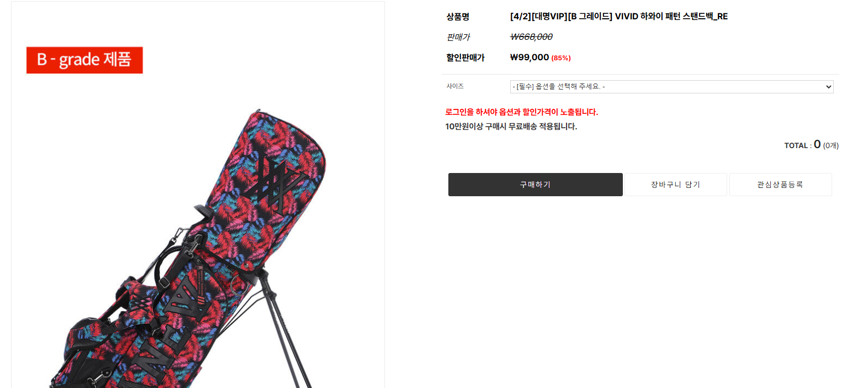Click the red 85% discount label
This screenshot has width=868, height=388.
tap(561, 58)
